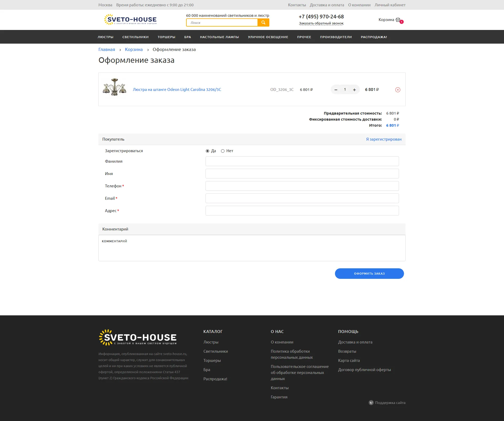Open the shopping cart basket icon

point(398,20)
